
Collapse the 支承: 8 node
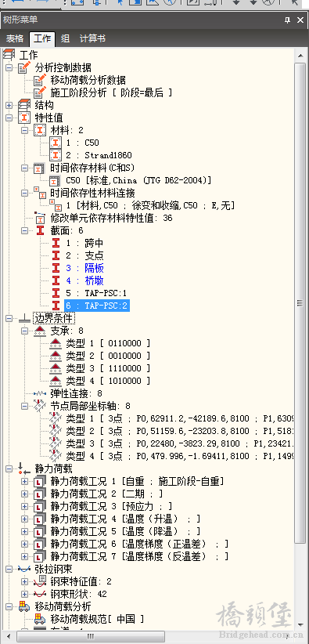(x=24, y=331)
